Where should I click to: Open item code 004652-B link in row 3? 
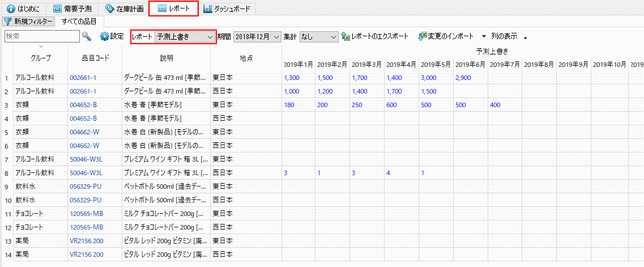pos(83,105)
